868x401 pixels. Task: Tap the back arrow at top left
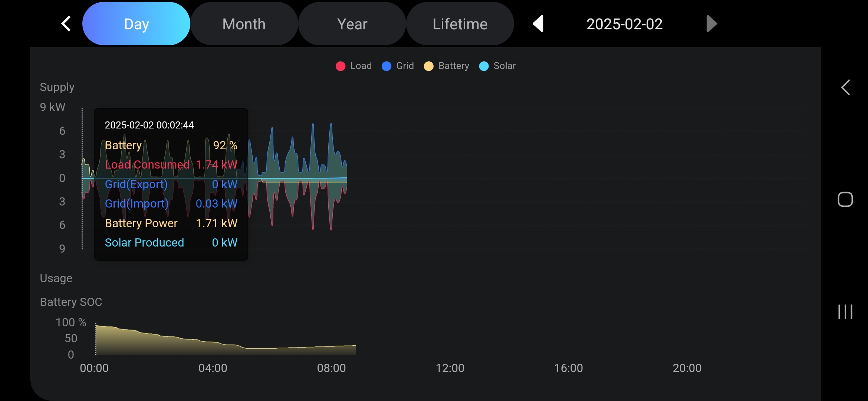pos(66,24)
